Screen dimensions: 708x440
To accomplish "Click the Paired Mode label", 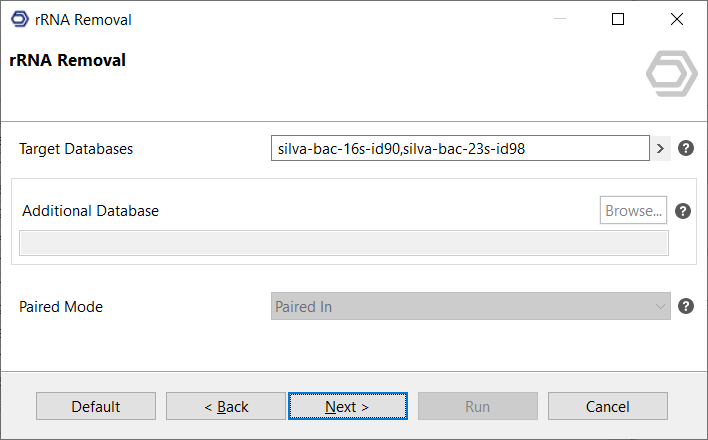I will tap(61, 307).
